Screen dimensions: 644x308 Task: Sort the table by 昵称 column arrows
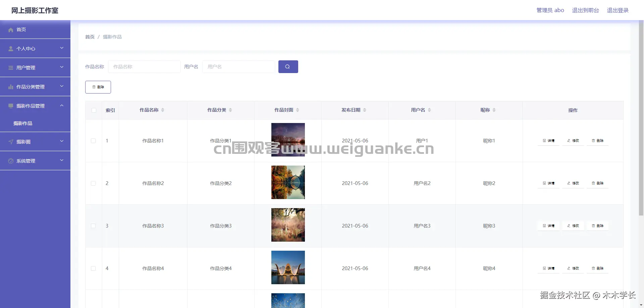[x=494, y=110]
